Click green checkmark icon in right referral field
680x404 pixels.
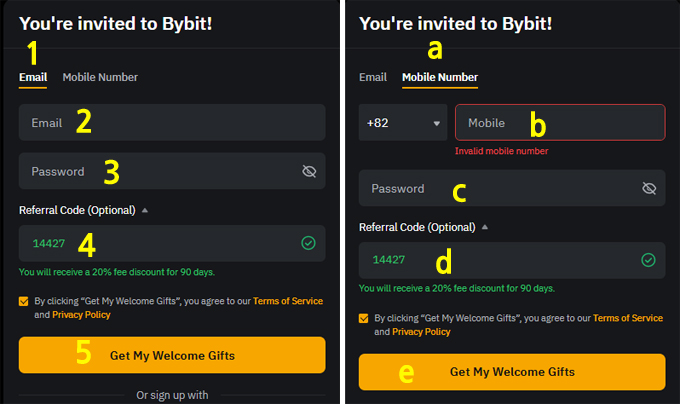[x=648, y=260]
